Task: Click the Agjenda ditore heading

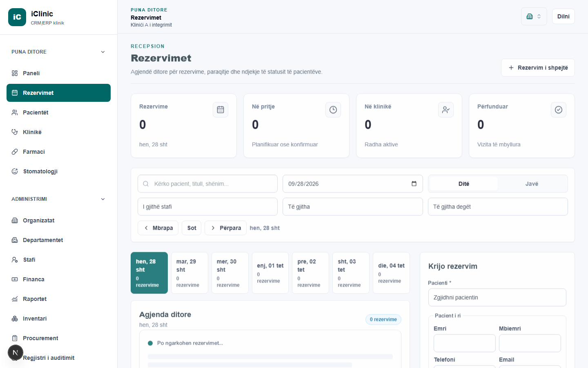Action: (x=165, y=314)
